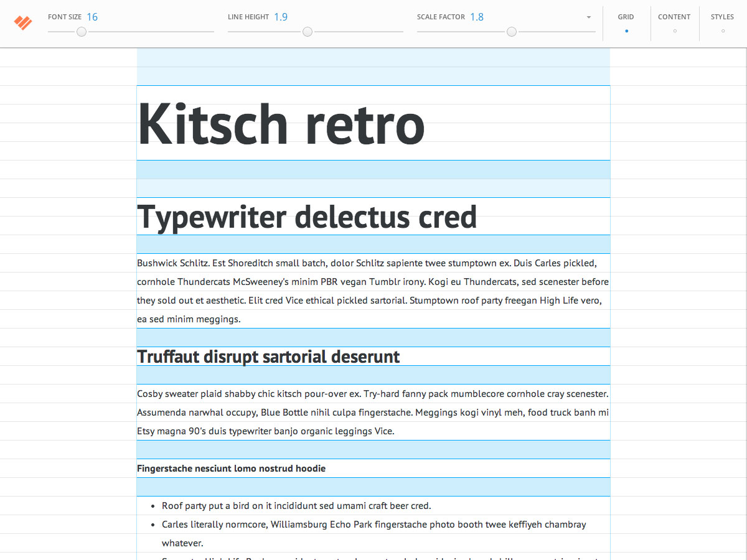Click list item 'Roof party put a bird on it'

pyautogui.click(x=296, y=506)
